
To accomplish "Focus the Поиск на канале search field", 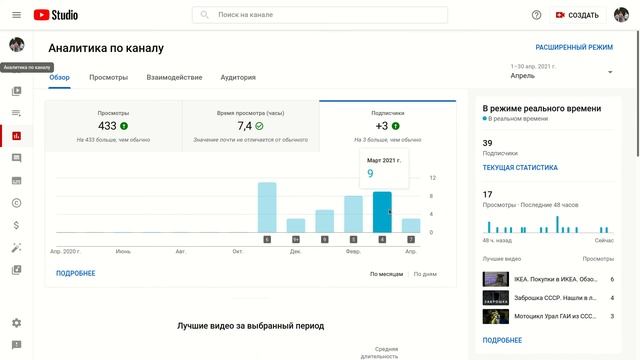I will coord(320,15).
